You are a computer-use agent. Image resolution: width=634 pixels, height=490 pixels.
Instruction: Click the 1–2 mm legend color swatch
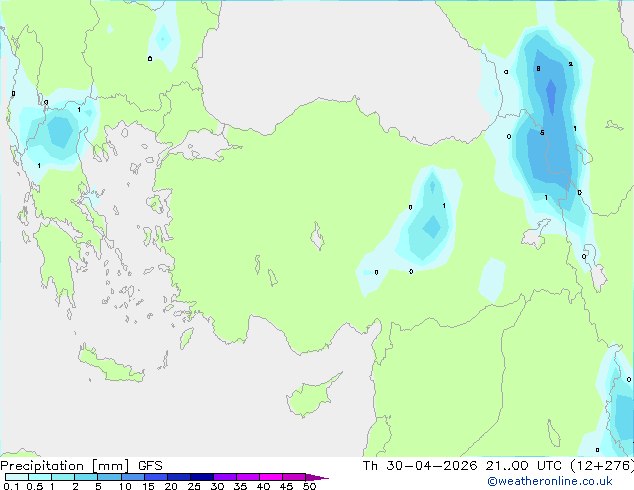click(63, 477)
